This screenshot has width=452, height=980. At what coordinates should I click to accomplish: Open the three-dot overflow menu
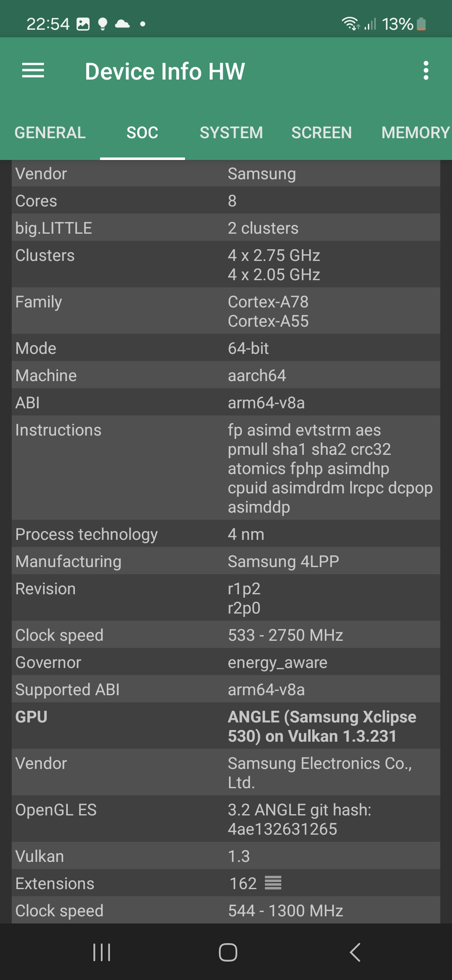(x=426, y=70)
